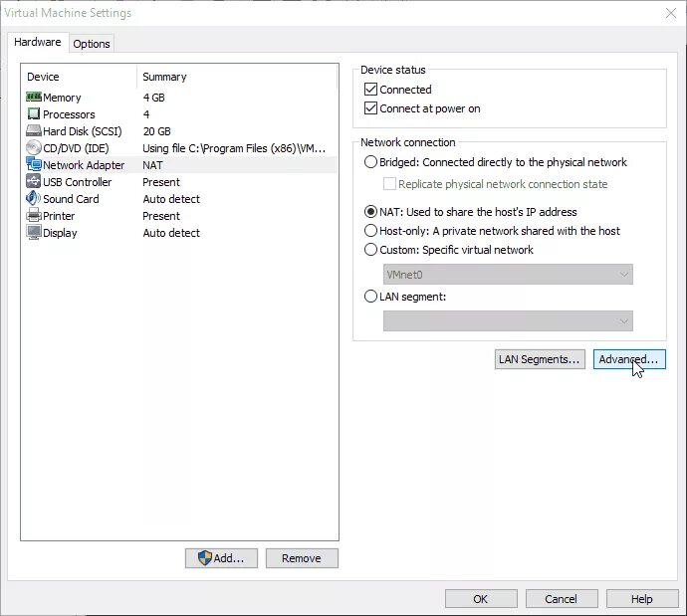Click the Sound Card speaker icon
This screenshot has height=616, width=687.
34,199
